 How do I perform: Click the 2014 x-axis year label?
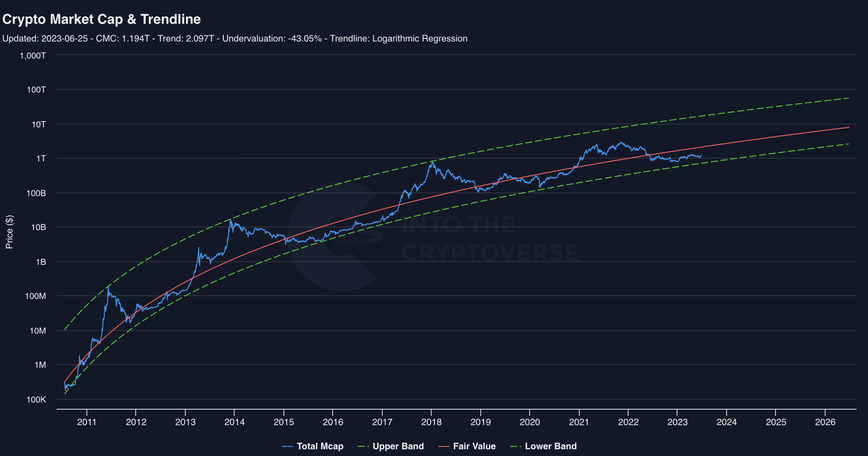235,422
